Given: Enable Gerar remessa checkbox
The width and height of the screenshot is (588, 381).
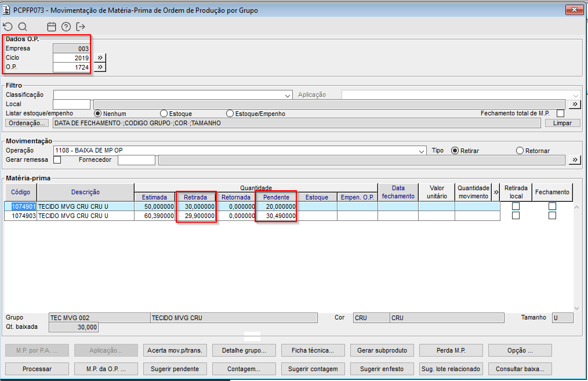Looking at the screenshot, I should (57, 159).
